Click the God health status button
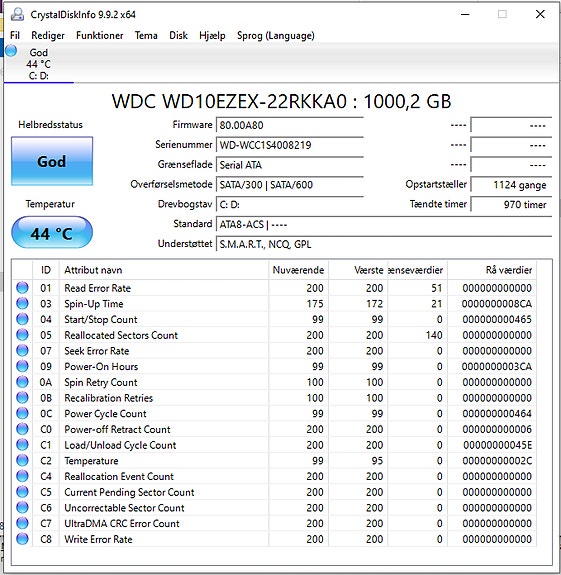 [x=52, y=161]
